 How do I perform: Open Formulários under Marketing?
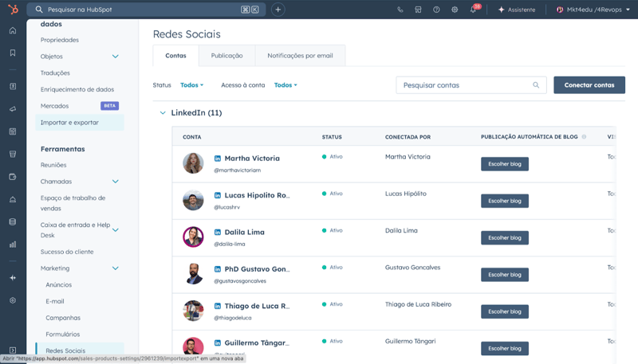pos(63,335)
